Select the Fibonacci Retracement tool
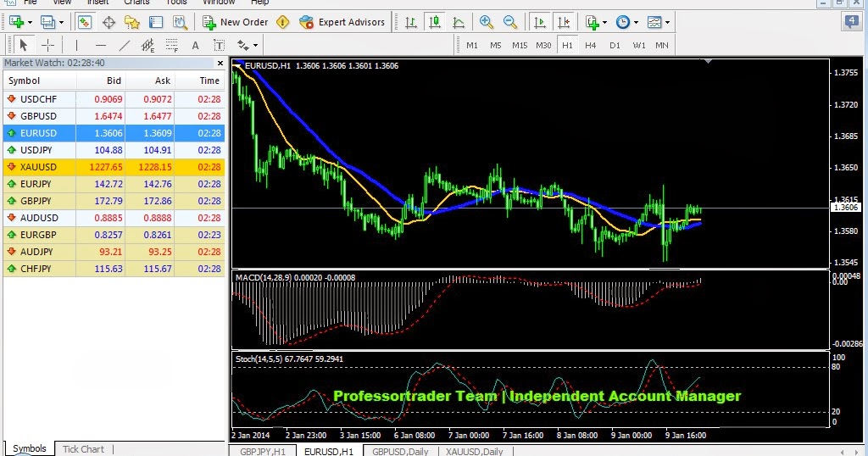The height and width of the screenshot is (456, 868). 171,45
